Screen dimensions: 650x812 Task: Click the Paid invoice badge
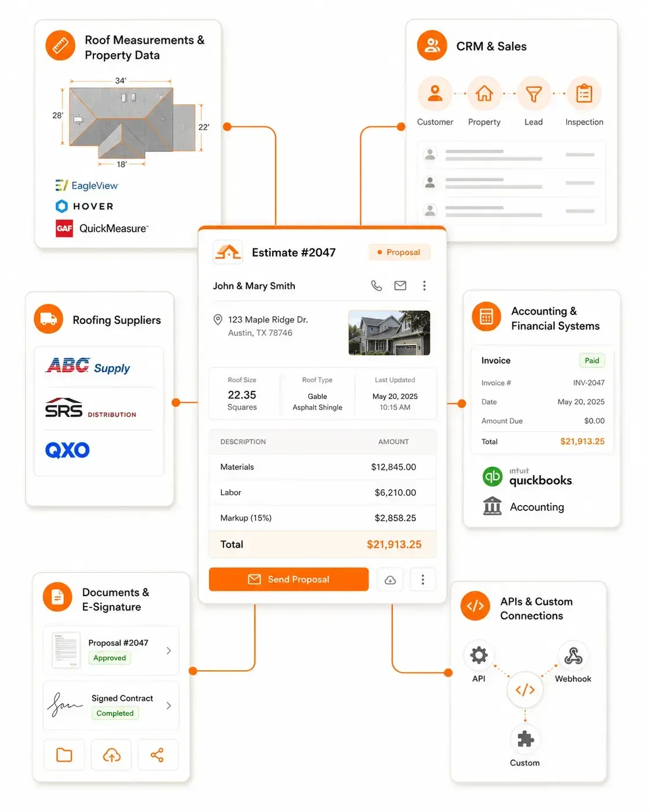point(591,361)
